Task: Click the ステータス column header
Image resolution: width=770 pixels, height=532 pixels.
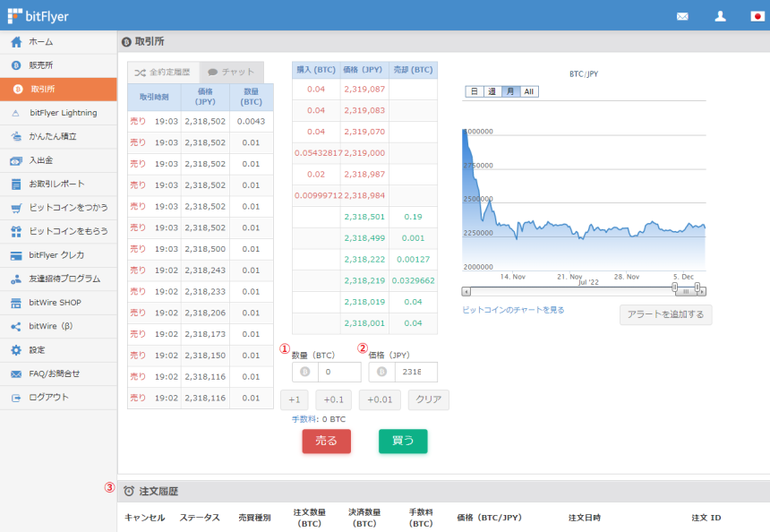Action: tap(200, 518)
